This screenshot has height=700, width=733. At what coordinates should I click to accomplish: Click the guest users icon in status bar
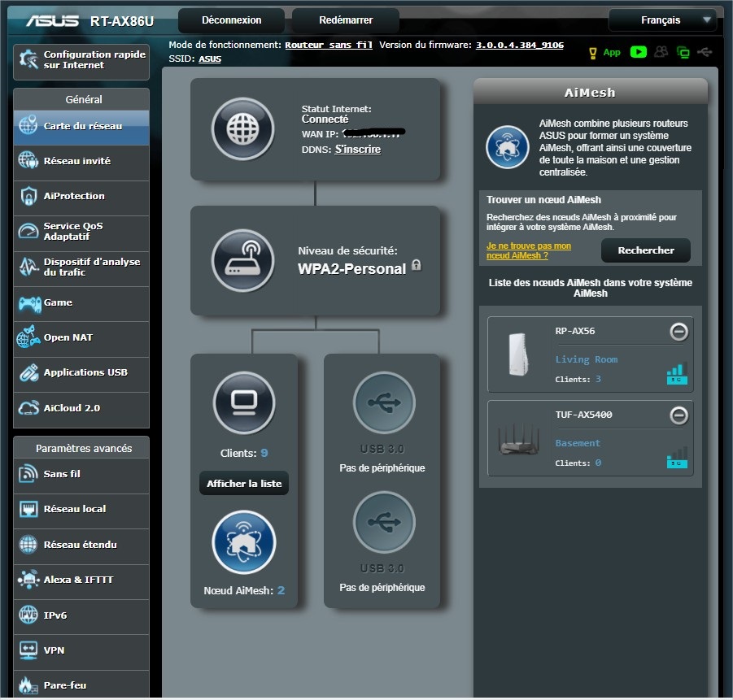[x=661, y=52]
